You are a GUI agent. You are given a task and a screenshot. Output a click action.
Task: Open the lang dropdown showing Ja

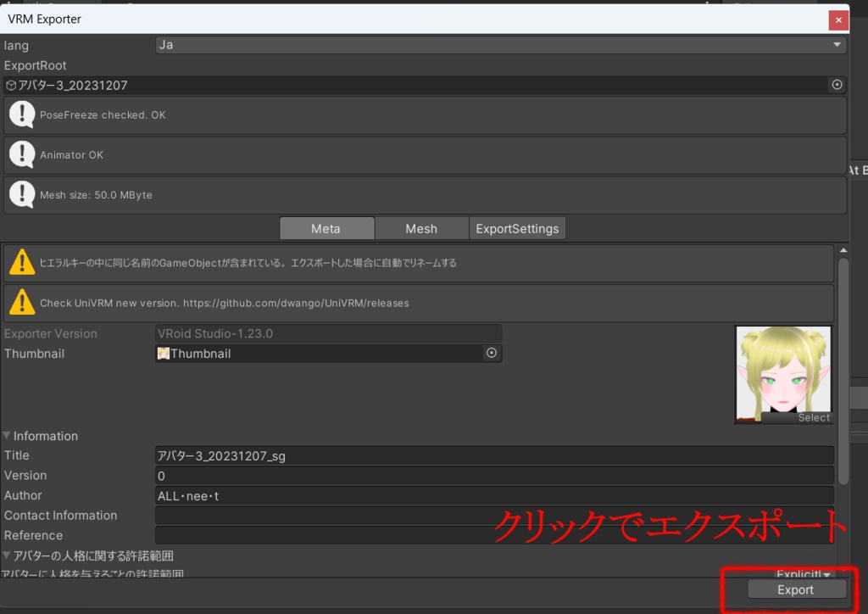500,45
